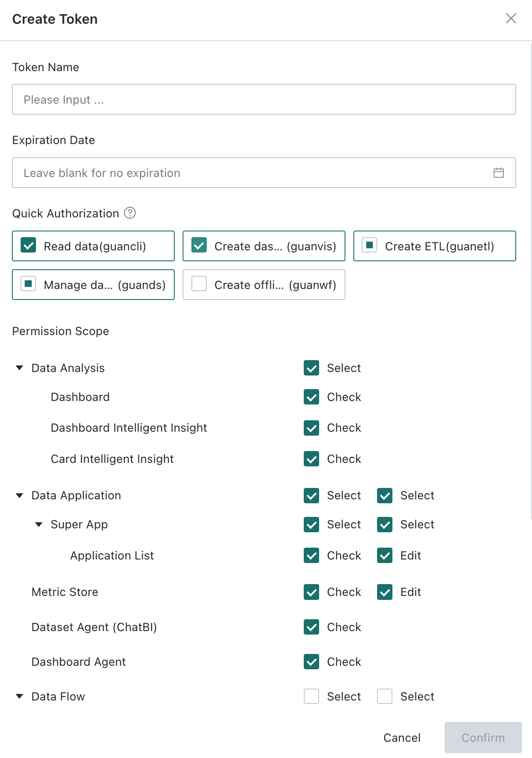Collapse the Super App node
The image size is (532, 758).
pyautogui.click(x=39, y=524)
